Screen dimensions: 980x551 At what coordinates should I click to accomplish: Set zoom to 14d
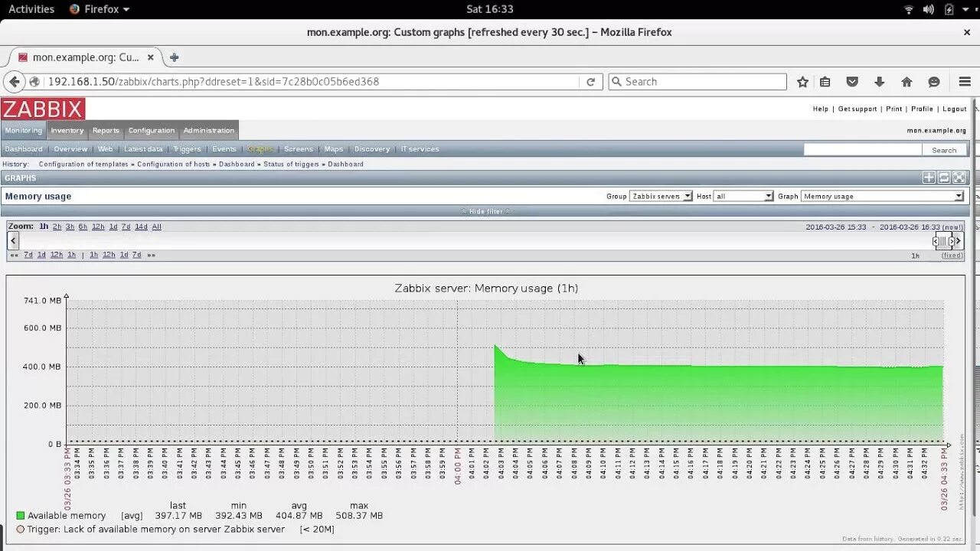(x=141, y=227)
